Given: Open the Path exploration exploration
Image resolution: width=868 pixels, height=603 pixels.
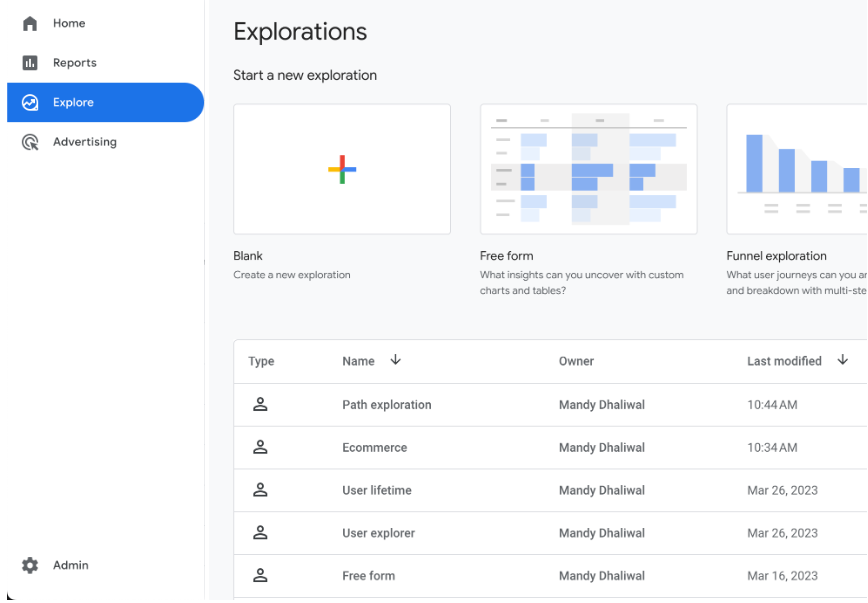Looking at the screenshot, I should tap(387, 405).
